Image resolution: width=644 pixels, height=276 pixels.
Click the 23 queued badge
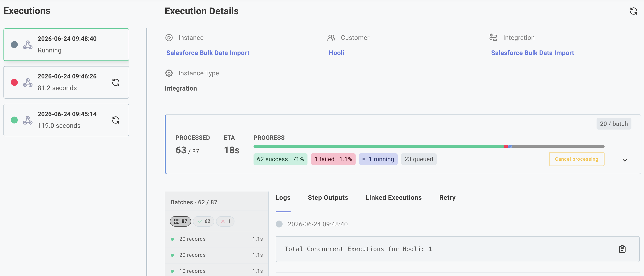418,159
